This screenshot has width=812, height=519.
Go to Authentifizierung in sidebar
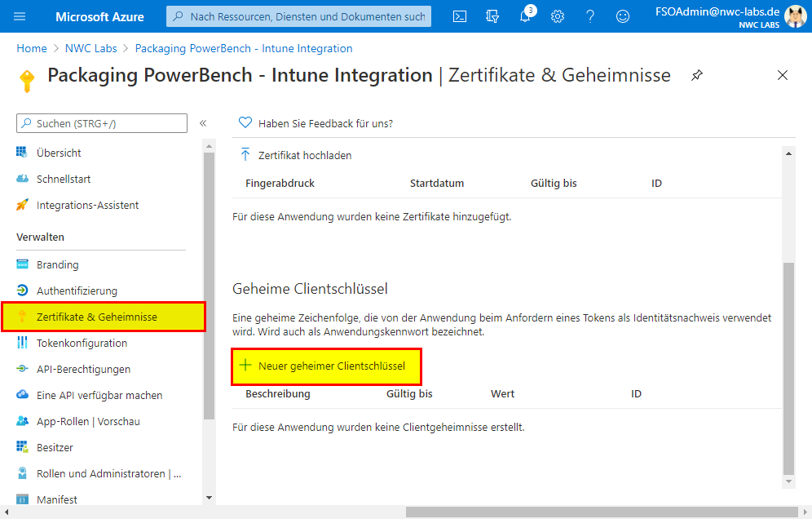pyautogui.click(x=77, y=291)
